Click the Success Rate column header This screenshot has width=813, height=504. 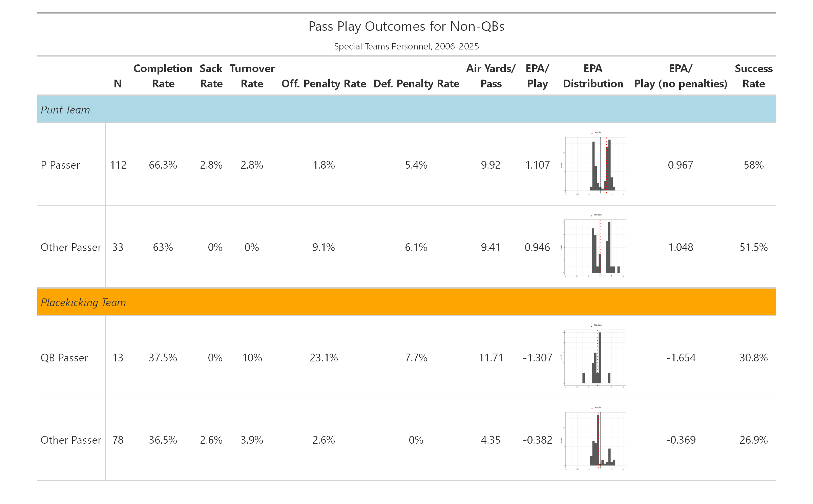tap(753, 76)
